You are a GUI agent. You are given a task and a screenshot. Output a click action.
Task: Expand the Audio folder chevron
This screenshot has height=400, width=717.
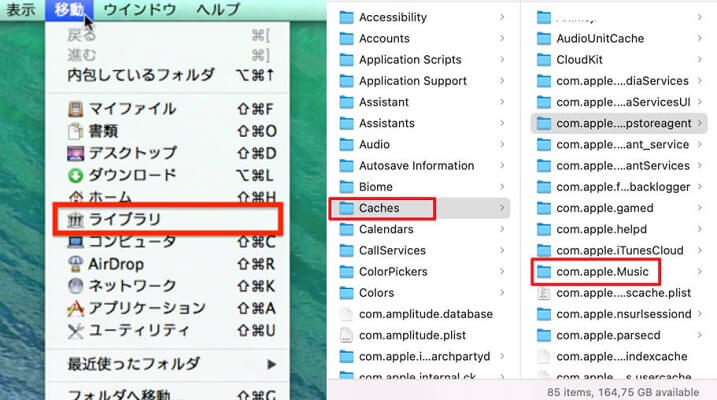[x=502, y=144]
